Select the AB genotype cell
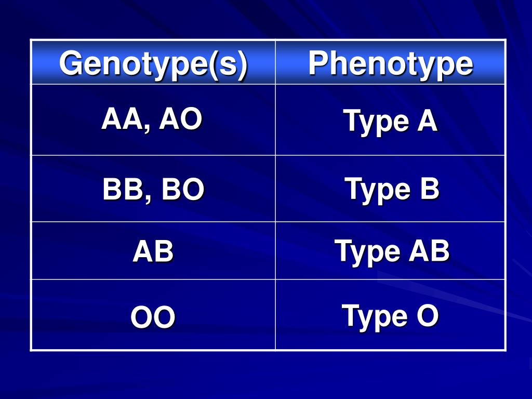532x399 pixels. coord(153,251)
